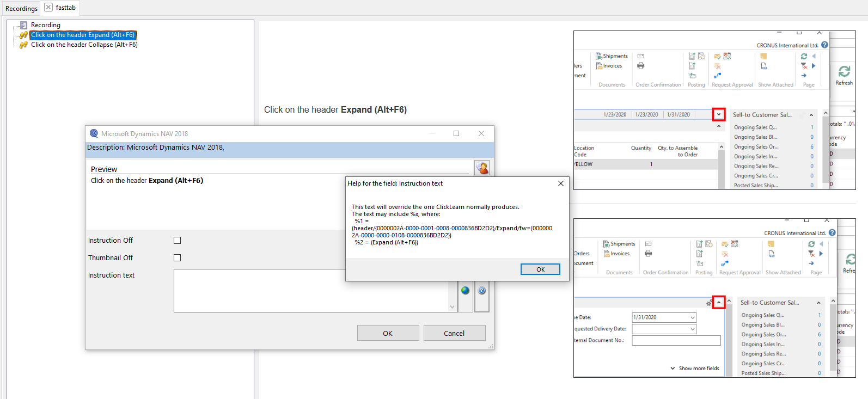Open the screenshot thumbnail showing Show more fields
This screenshot has width=868, height=399.
[714, 298]
